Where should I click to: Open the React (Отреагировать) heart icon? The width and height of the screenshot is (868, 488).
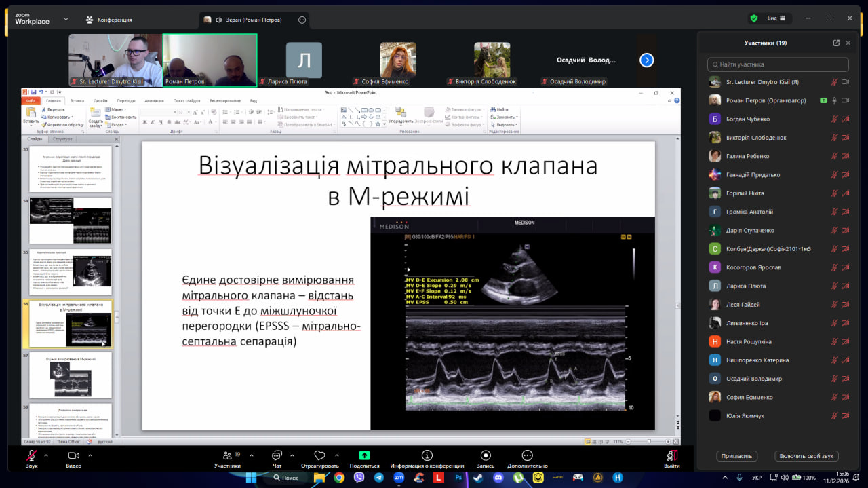(x=319, y=455)
